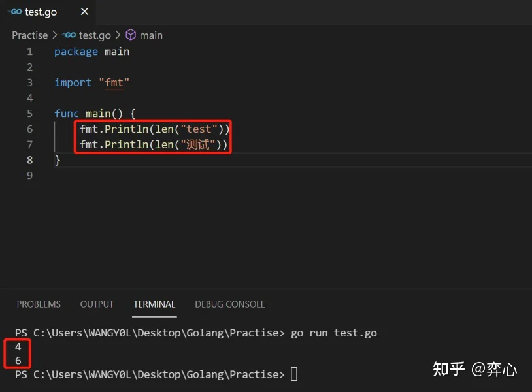Click the Go icon in breadcrumb
The width and height of the screenshot is (532, 392).
[69, 35]
